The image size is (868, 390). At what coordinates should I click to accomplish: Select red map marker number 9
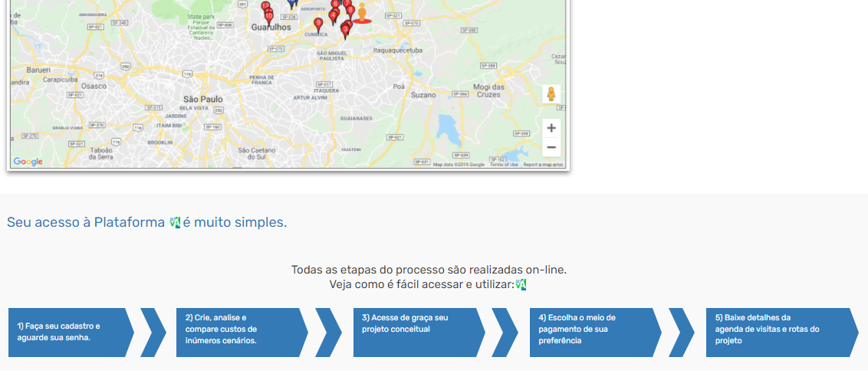click(x=318, y=25)
